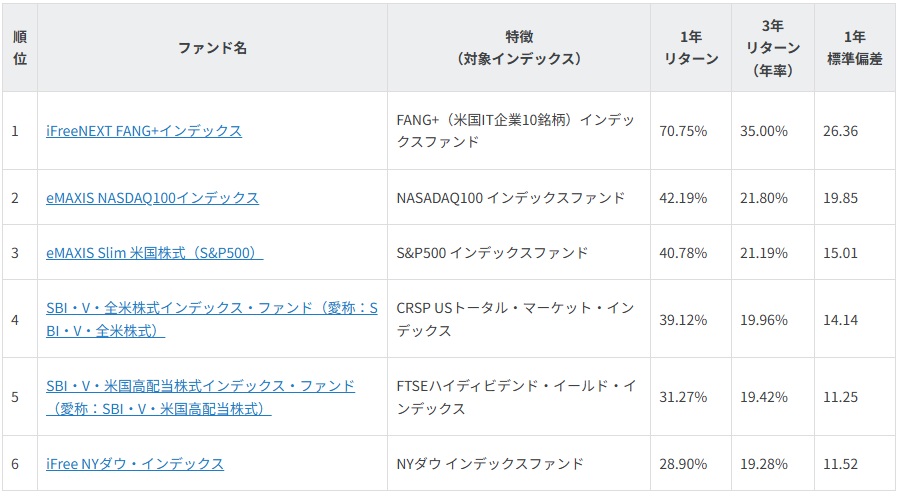Click the 42.19% one-year return cell

click(683, 198)
